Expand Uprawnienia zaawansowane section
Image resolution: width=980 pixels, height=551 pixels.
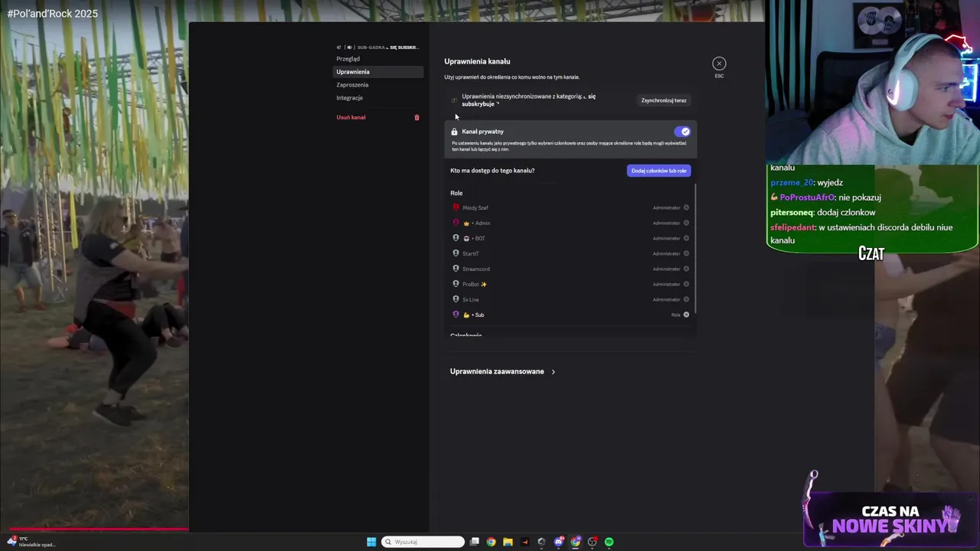click(502, 372)
